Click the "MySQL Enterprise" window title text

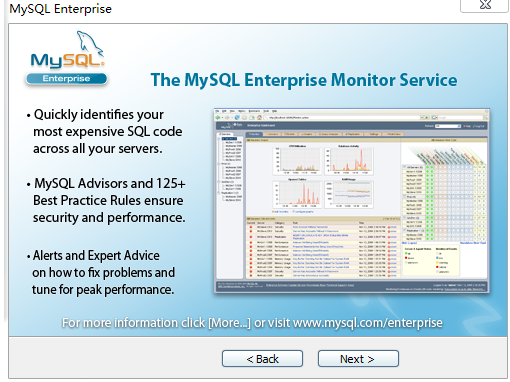(60, 9)
